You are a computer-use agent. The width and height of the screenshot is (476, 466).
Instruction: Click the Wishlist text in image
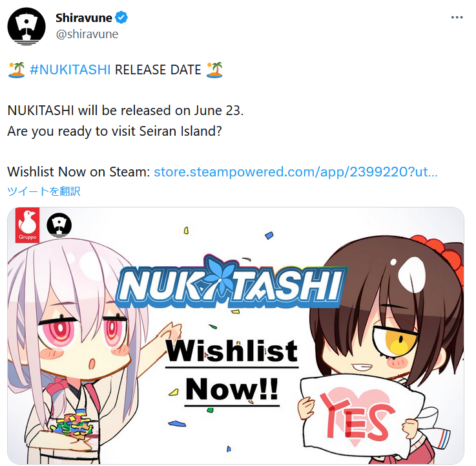coord(232,352)
